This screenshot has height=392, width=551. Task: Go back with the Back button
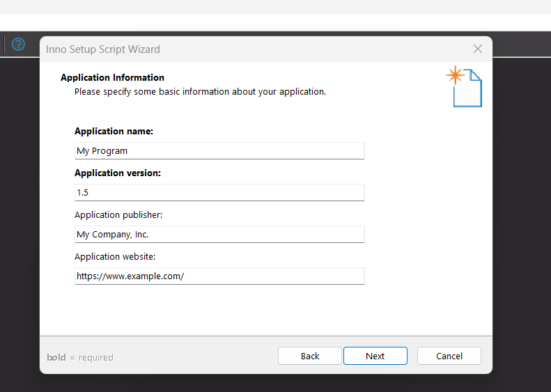point(310,356)
